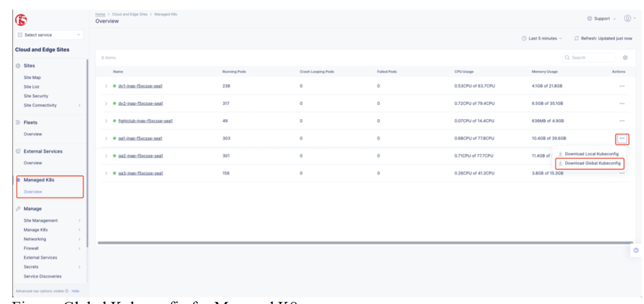Screen dimensions: 644x304
Task: Navigate to Home via breadcrumb link
Action: 100,13
